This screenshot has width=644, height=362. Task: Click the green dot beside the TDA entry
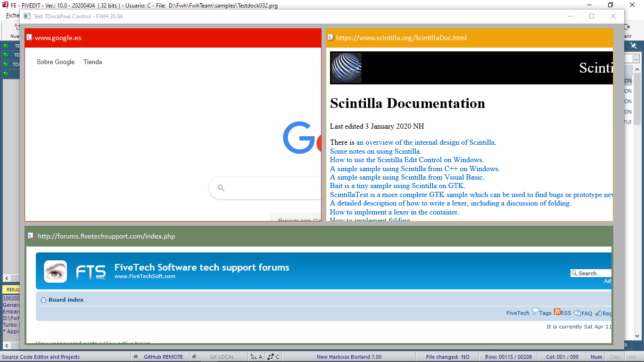(x=6, y=64)
